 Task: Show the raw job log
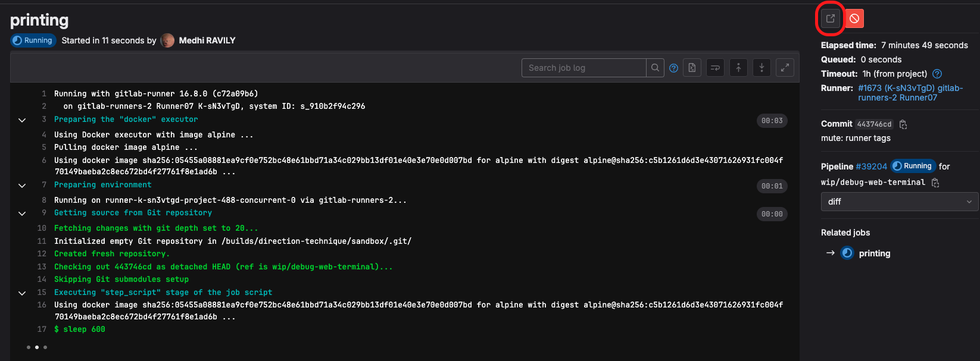click(x=692, y=68)
